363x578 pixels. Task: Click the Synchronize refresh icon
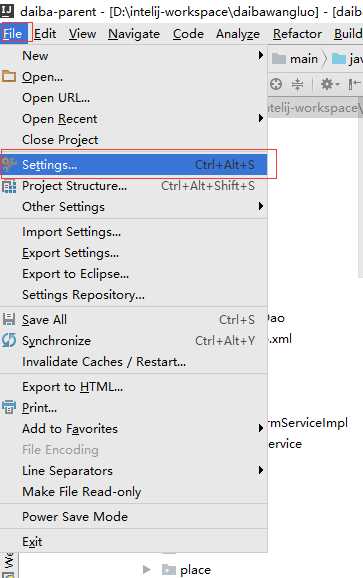coord(8,340)
